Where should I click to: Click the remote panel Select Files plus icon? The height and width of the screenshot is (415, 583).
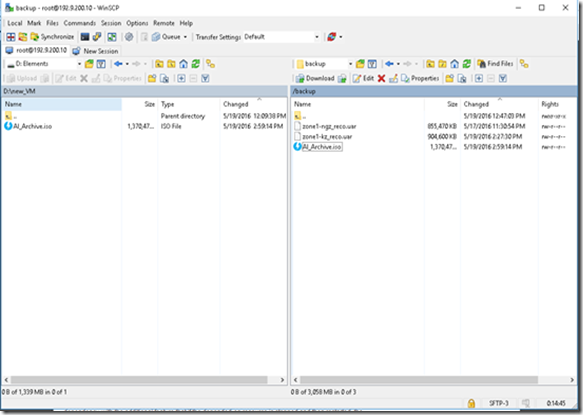pyautogui.click(x=479, y=78)
